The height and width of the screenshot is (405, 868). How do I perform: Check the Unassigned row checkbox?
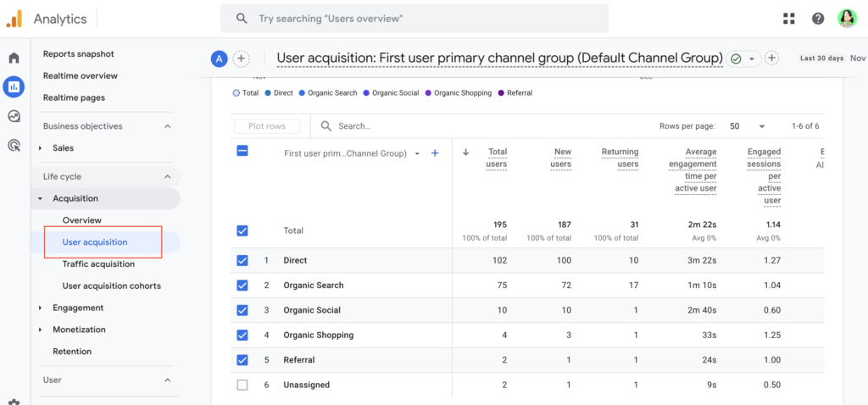pyautogui.click(x=242, y=385)
